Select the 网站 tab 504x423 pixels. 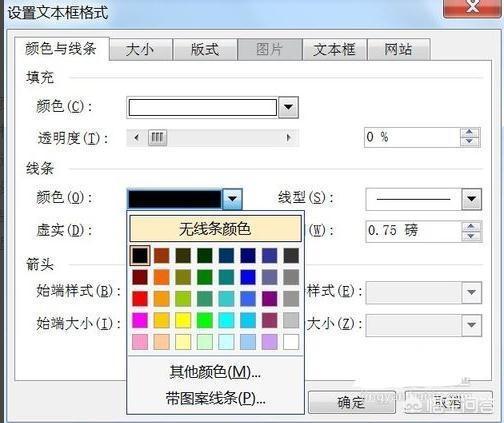click(398, 49)
